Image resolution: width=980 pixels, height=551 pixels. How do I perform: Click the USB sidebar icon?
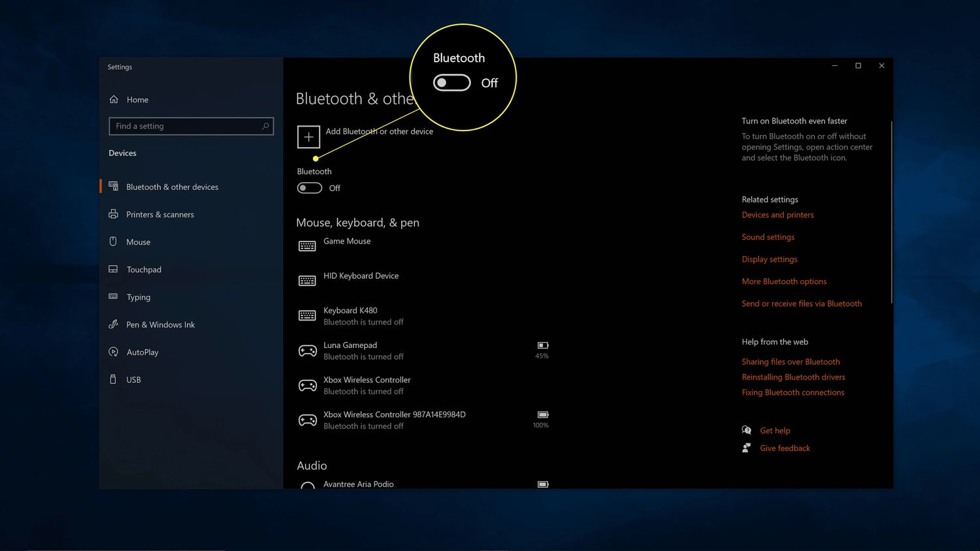113,379
